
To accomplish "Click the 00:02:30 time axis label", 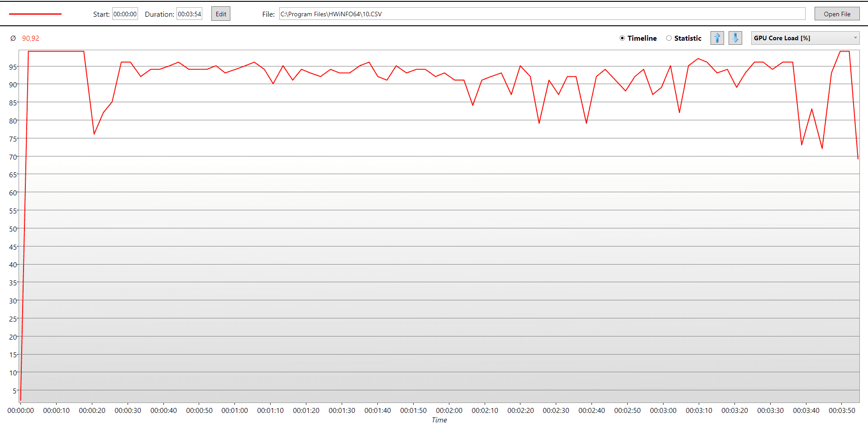I will click(556, 411).
